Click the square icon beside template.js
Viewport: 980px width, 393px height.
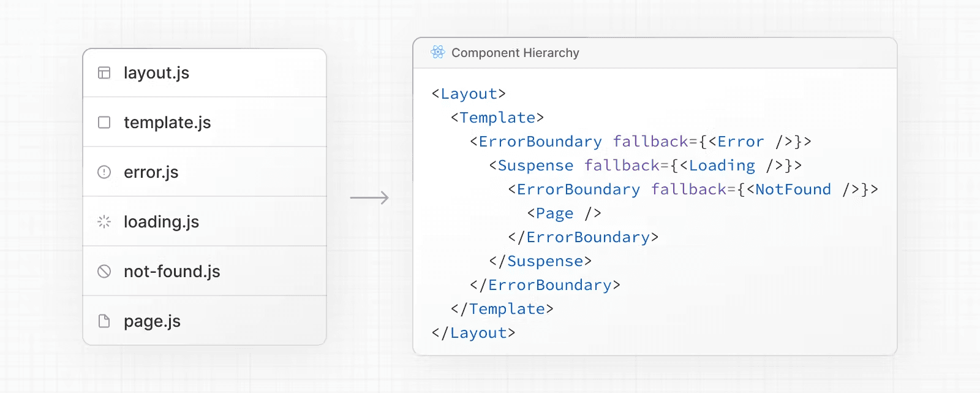104,123
